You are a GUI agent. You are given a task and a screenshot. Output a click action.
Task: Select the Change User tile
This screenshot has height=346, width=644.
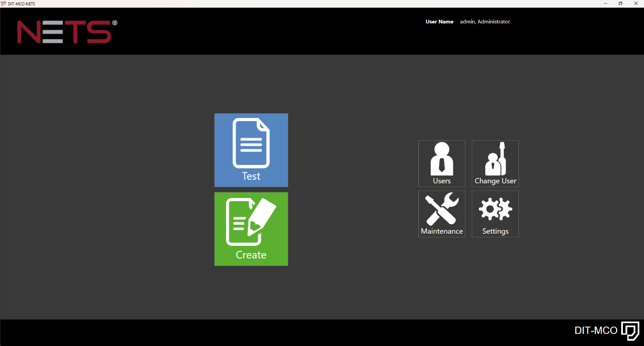point(495,164)
